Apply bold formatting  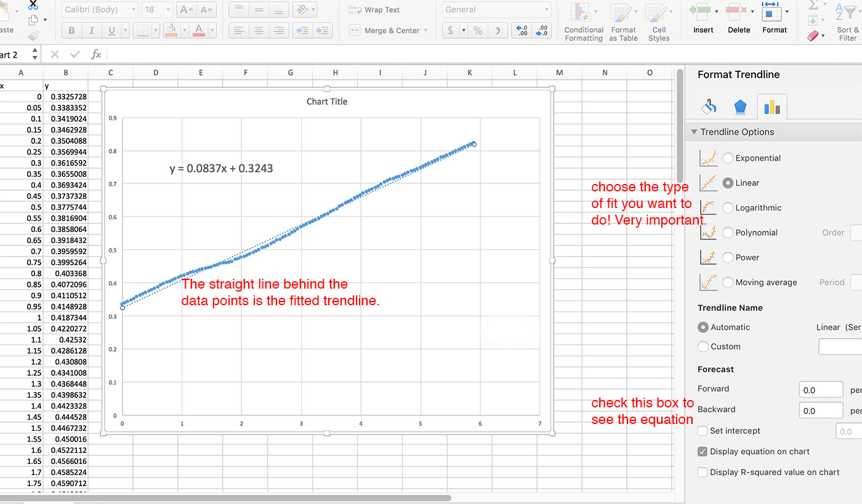[x=71, y=30]
